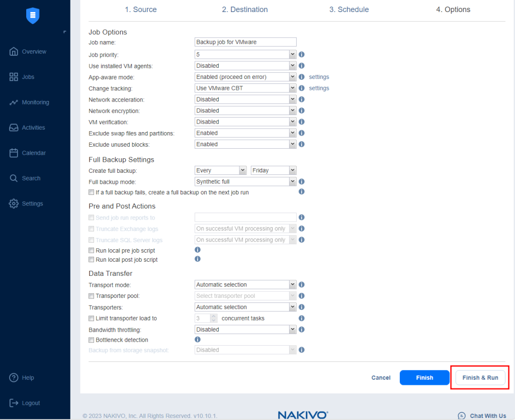Increase the concurrent tasks stepper
This screenshot has width=515, height=420.
click(x=213, y=317)
